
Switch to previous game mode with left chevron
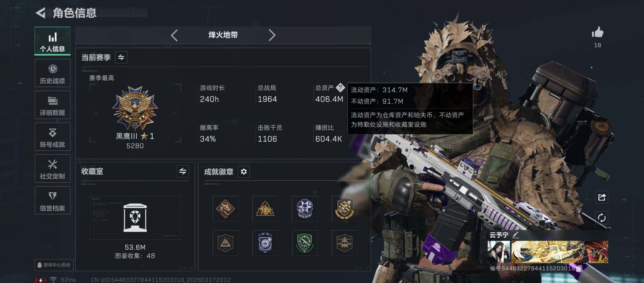tap(174, 35)
